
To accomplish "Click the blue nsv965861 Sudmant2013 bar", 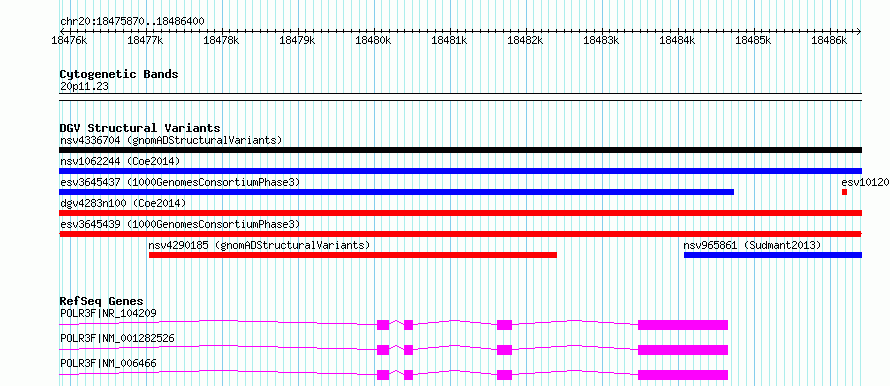I will click(x=773, y=255).
